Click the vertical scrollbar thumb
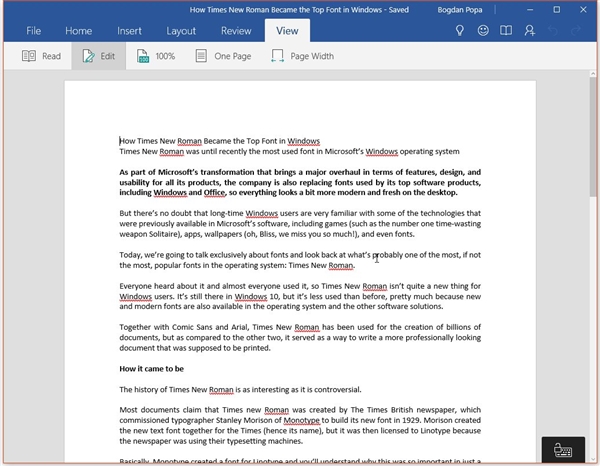This screenshot has height=466, width=600. (x=593, y=137)
